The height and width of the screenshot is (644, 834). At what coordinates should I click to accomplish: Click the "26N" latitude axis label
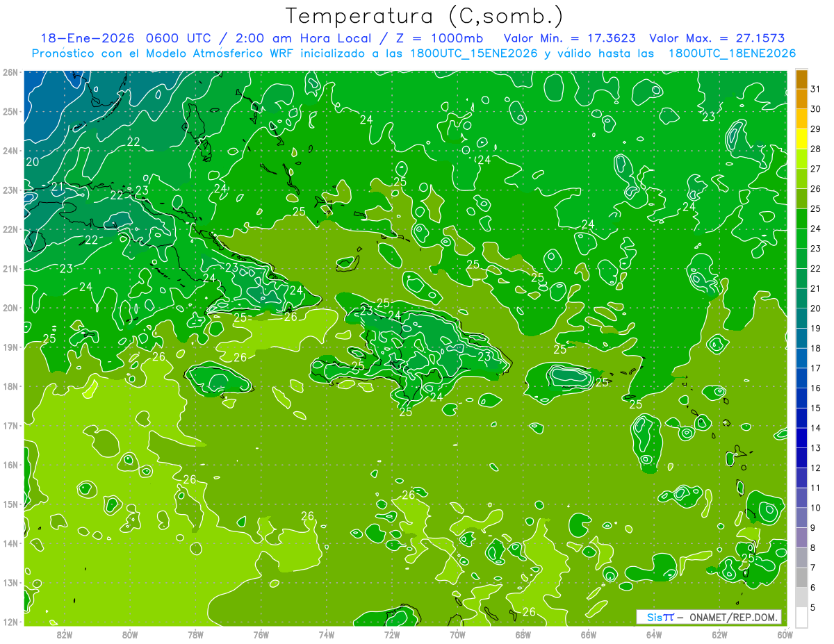[x=10, y=72]
